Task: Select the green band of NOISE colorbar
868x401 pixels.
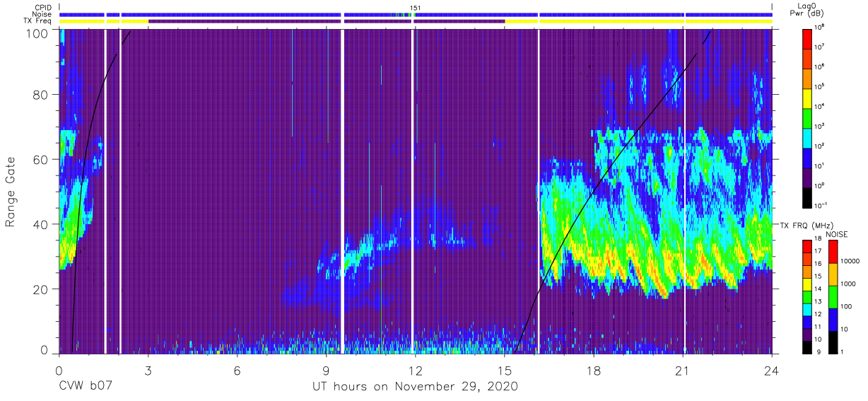Action: tap(832, 297)
